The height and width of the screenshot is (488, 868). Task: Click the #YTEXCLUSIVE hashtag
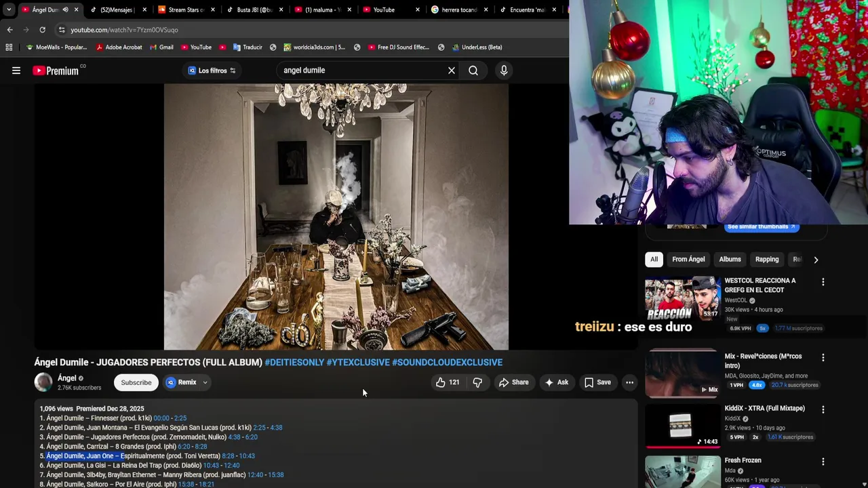(358, 363)
